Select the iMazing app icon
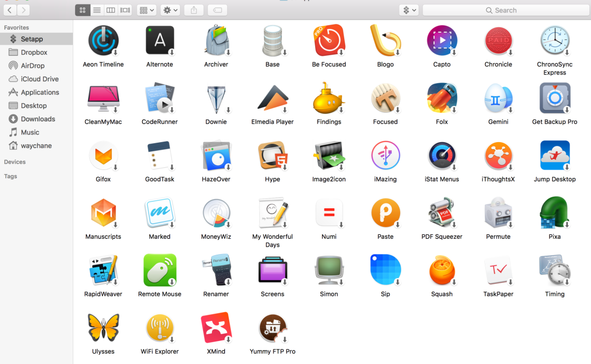 point(385,155)
